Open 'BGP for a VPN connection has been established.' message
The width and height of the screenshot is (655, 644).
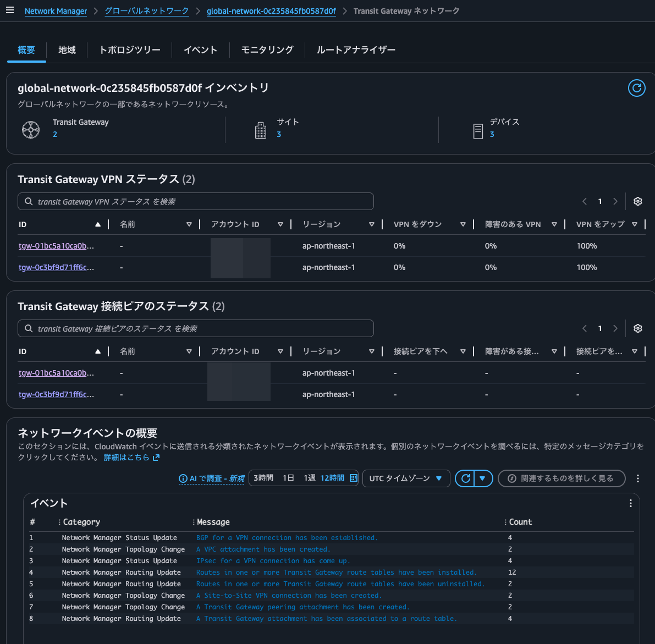coord(287,537)
